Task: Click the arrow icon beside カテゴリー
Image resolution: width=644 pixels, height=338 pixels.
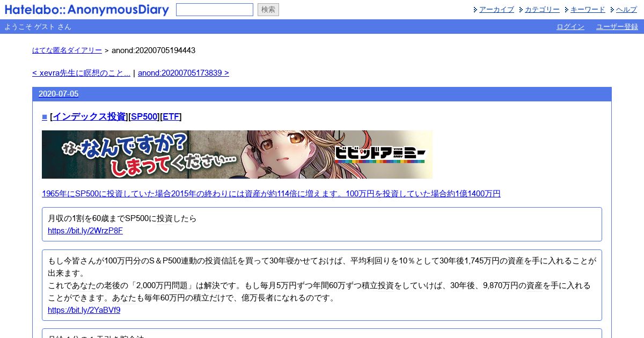Action: coord(521,10)
